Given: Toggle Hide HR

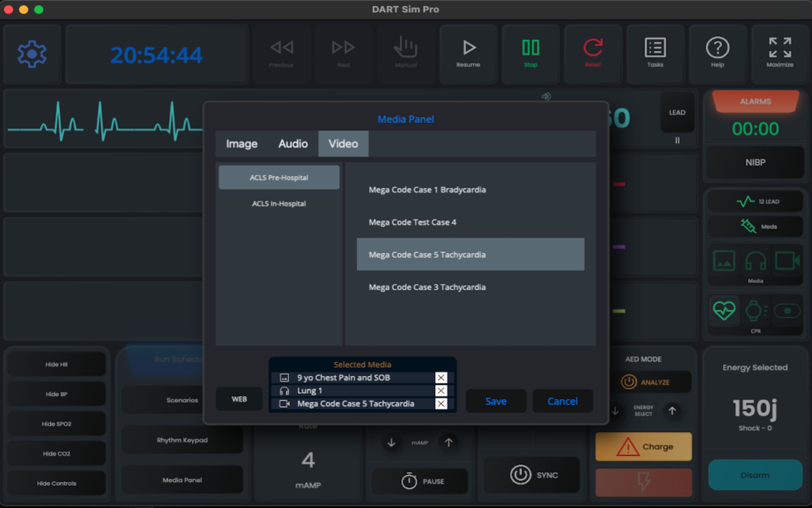Looking at the screenshot, I should coord(56,364).
